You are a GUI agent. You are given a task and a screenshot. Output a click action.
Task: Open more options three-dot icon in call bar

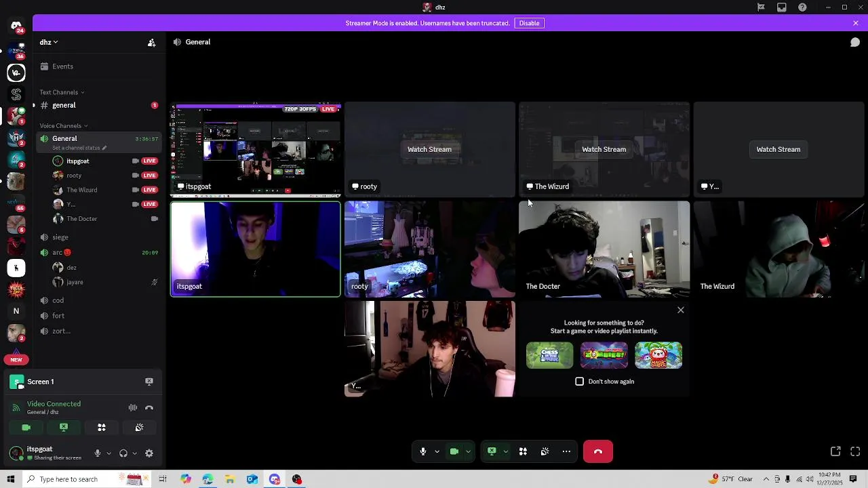(x=566, y=451)
